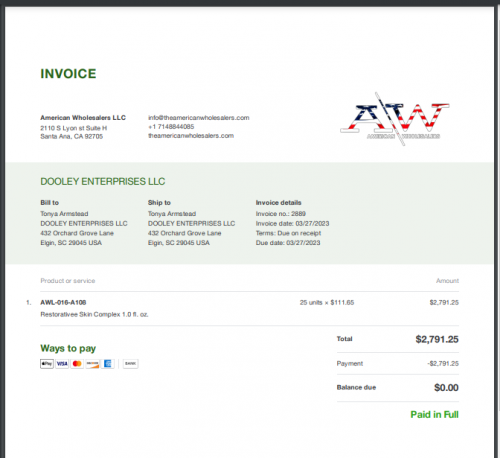Click the Total label
500x458 pixels.
[344, 339]
